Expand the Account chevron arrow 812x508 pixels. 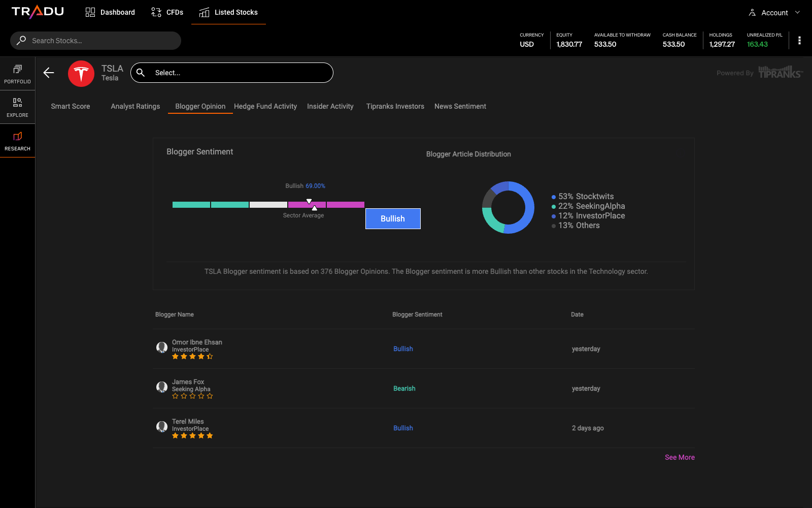pyautogui.click(x=797, y=13)
